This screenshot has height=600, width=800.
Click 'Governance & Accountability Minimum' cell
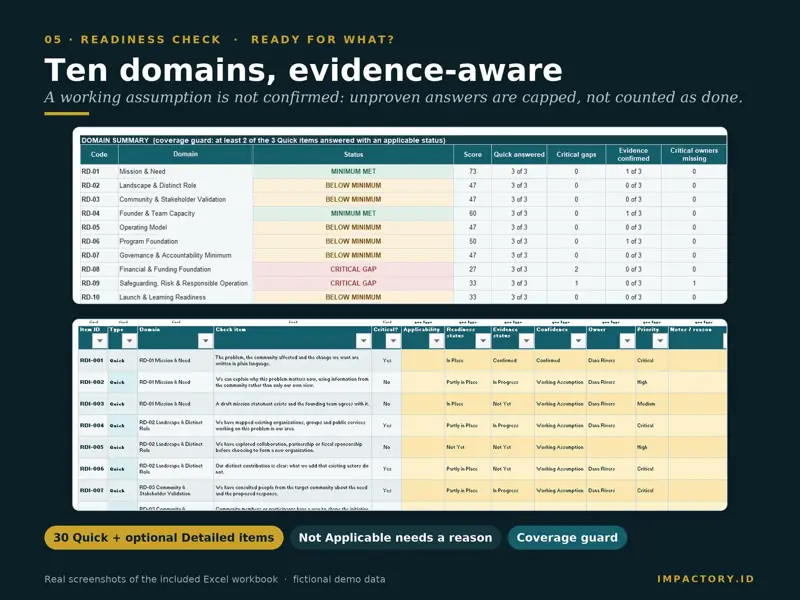pos(185,255)
